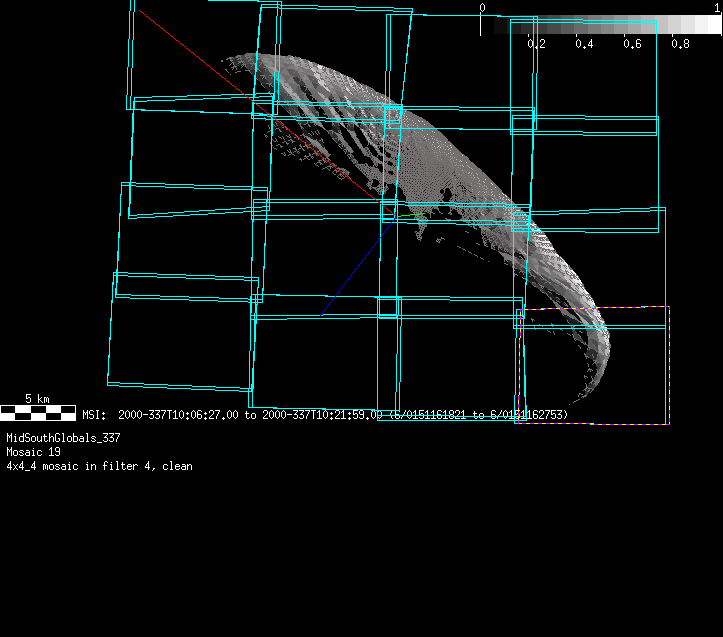Screen dimensions: 723x637
Task: Click the '0.6' colorbar tick label
Action: (x=632, y=44)
